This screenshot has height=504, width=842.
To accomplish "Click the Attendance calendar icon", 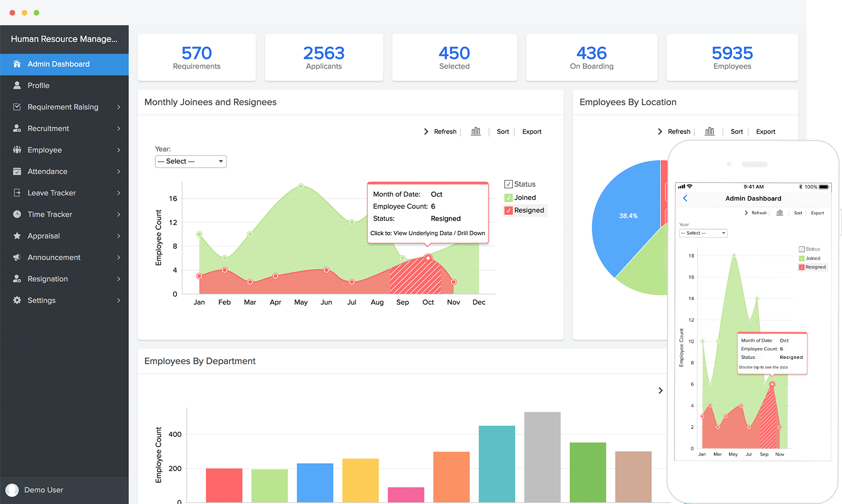I will coord(17,171).
